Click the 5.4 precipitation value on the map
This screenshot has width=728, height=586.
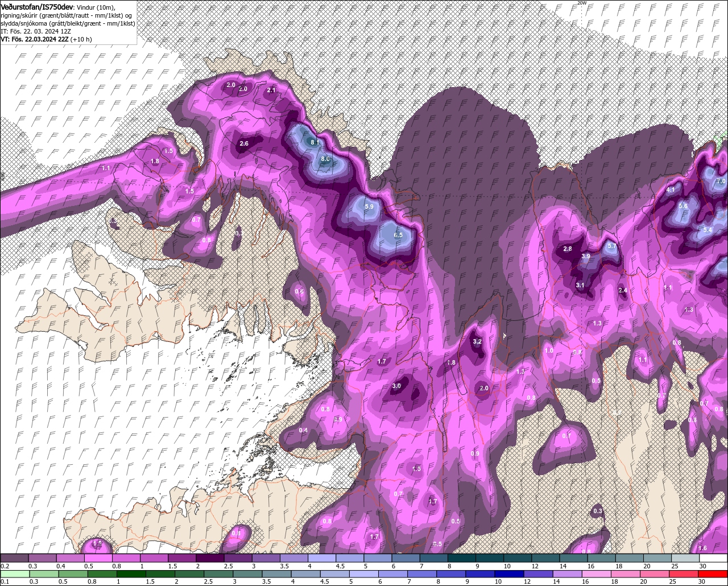pos(708,230)
